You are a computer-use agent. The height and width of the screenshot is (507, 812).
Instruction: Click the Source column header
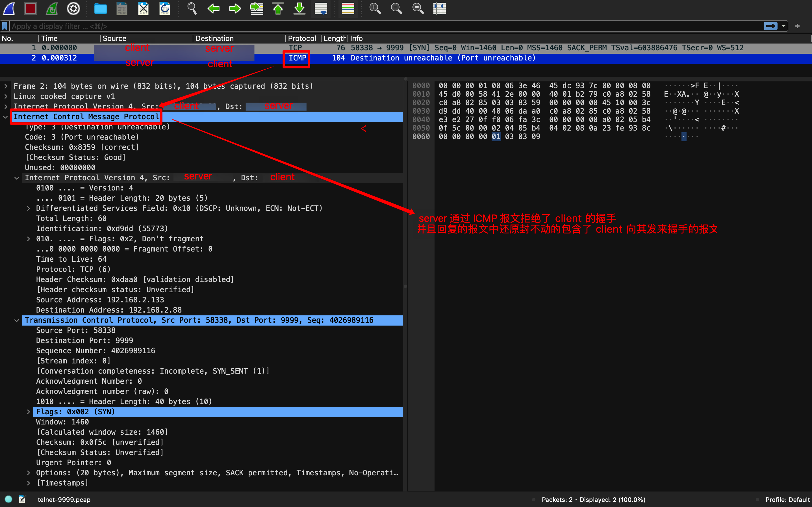[x=114, y=38]
